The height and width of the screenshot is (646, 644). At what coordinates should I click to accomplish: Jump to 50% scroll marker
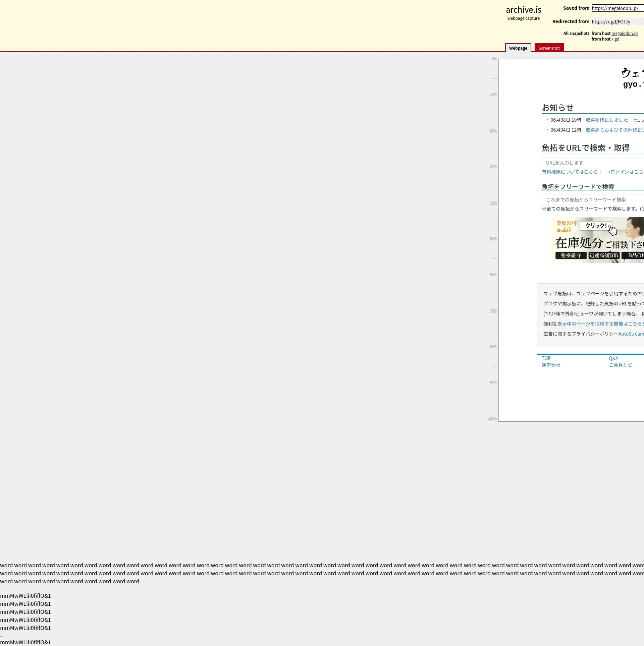(493, 239)
